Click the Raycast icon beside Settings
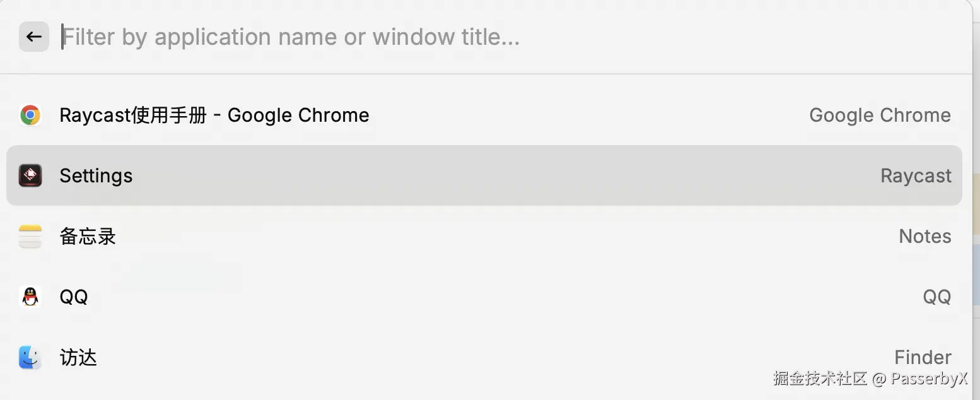 pos(30,175)
